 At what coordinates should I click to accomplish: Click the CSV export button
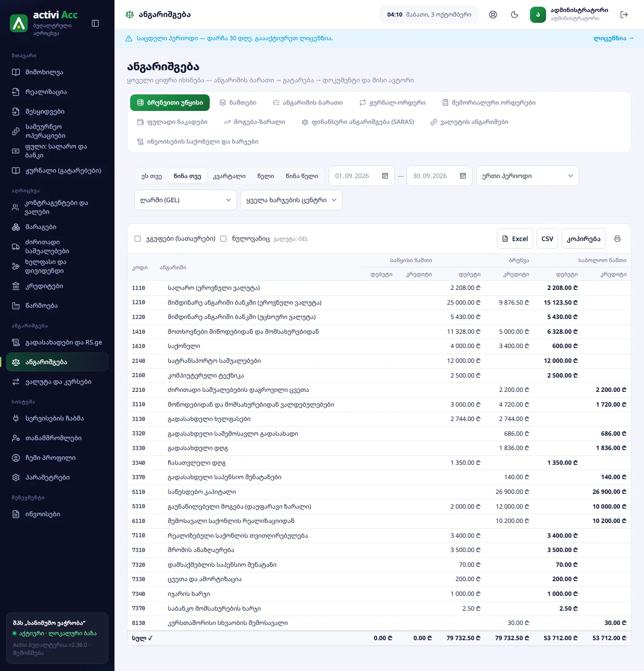(547, 239)
